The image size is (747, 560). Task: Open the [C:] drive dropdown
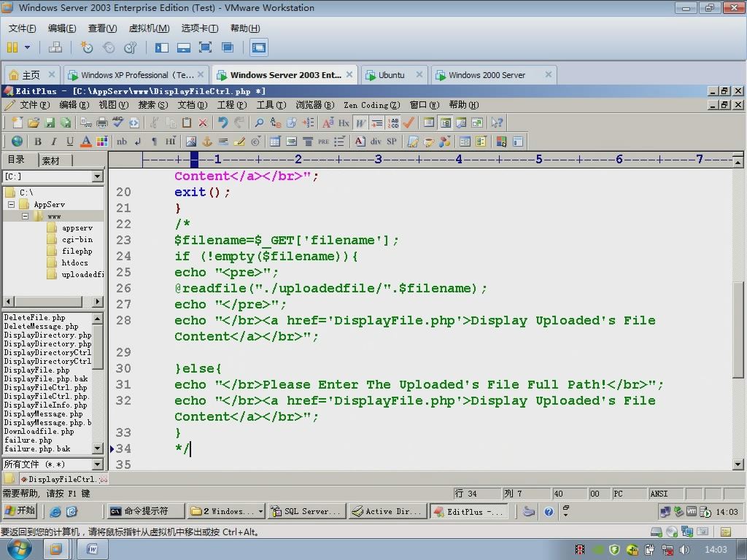tap(97, 176)
